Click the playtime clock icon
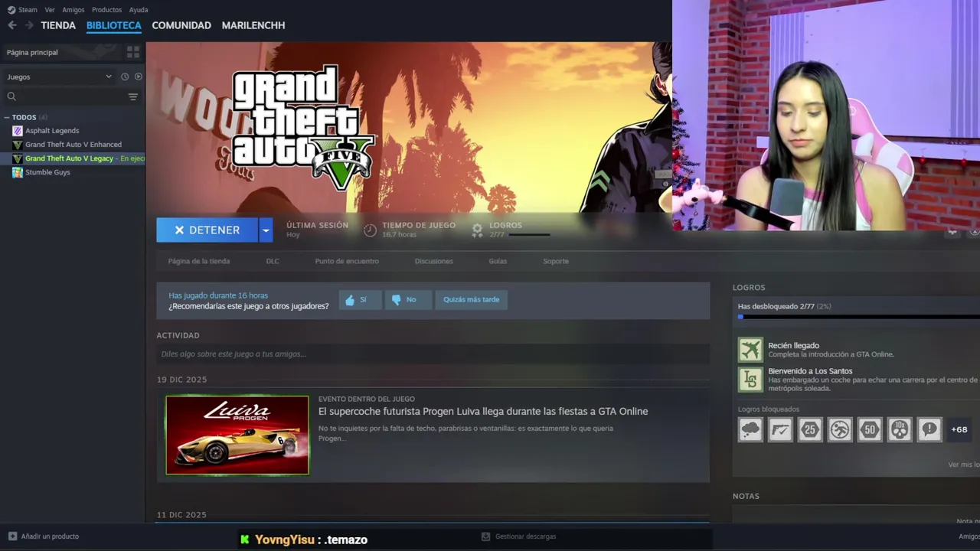This screenshot has height=551, width=980. (370, 230)
